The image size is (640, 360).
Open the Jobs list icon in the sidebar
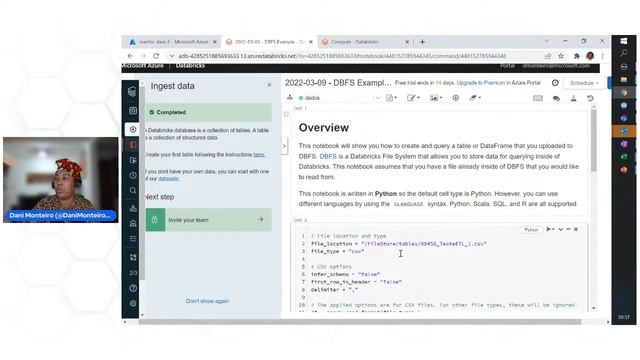point(133,238)
